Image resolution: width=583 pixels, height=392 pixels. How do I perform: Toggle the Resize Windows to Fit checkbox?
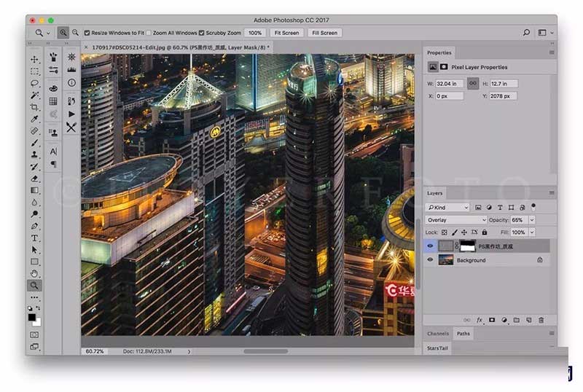click(87, 33)
